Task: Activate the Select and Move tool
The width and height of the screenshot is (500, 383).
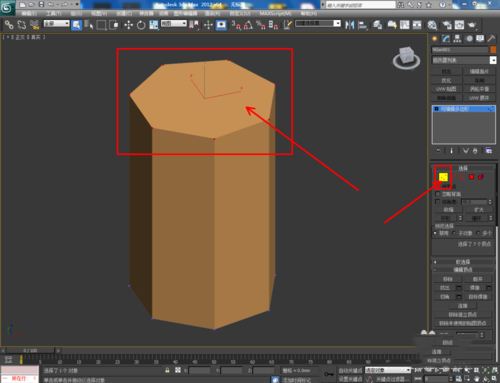Action: [x=128, y=25]
